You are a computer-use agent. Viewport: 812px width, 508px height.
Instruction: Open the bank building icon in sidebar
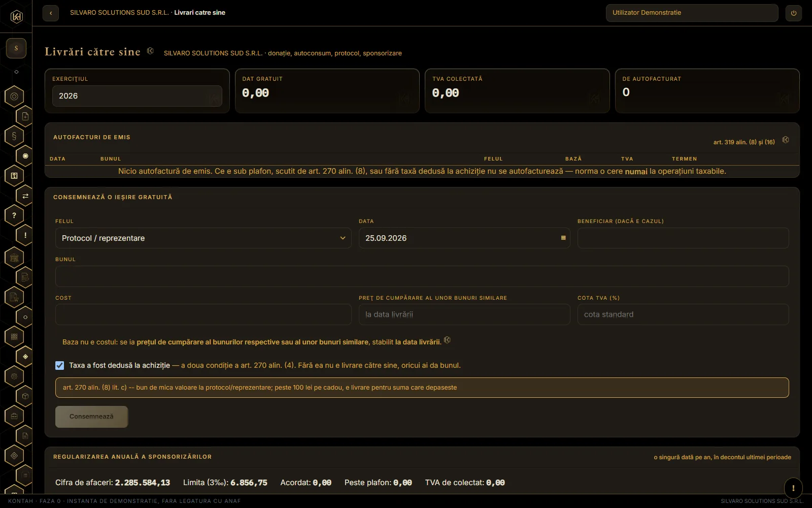pyautogui.click(x=14, y=258)
